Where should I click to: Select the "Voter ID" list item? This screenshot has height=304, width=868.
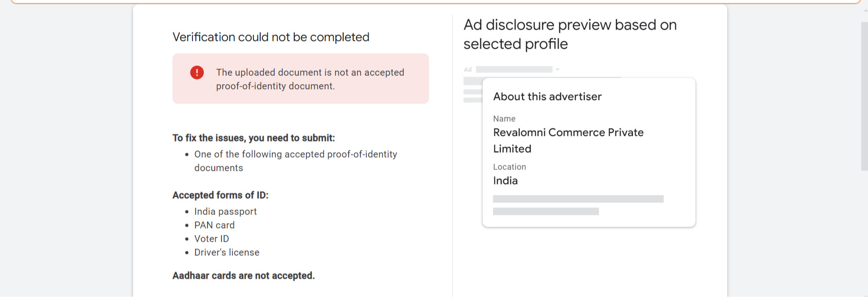point(212,239)
